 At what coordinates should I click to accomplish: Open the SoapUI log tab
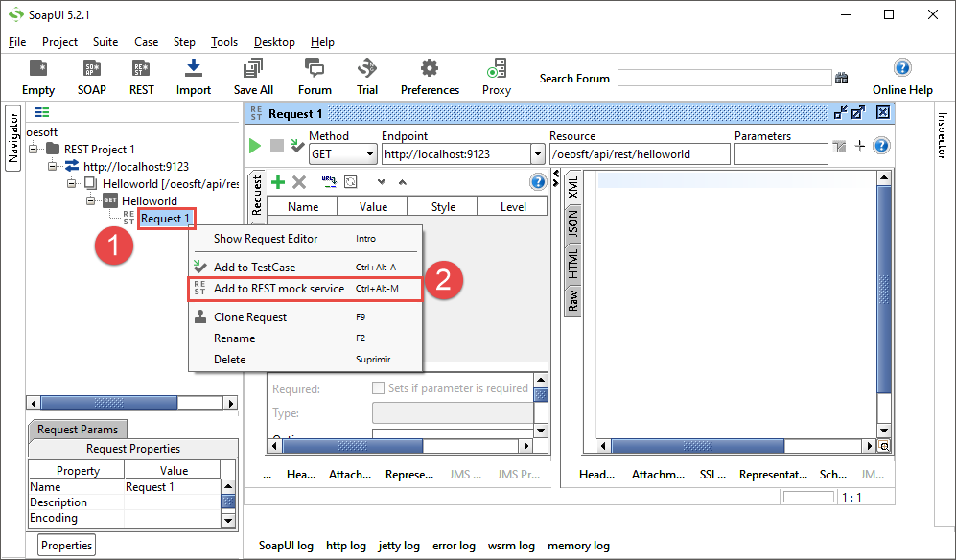(x=286, y=546)
